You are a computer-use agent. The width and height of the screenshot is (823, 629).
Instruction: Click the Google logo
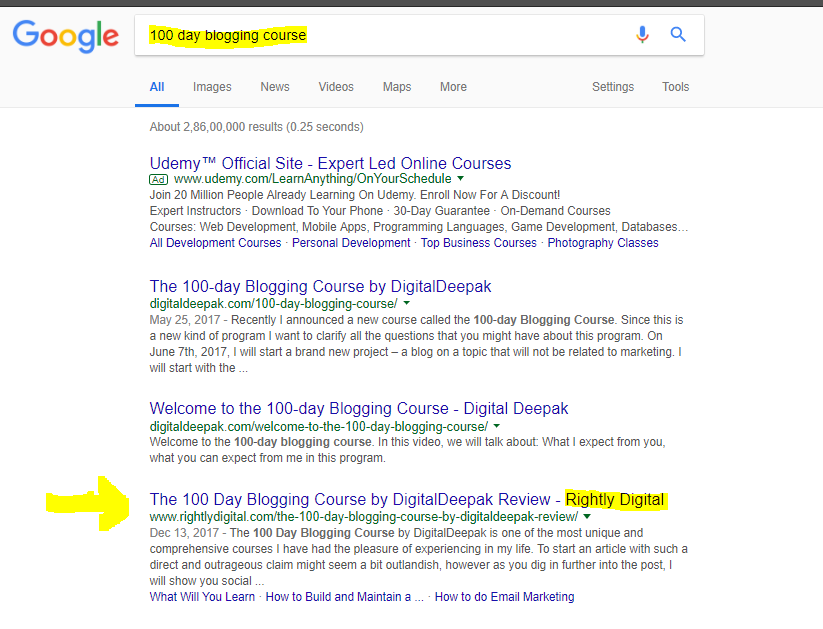click(x=66, y=36)
